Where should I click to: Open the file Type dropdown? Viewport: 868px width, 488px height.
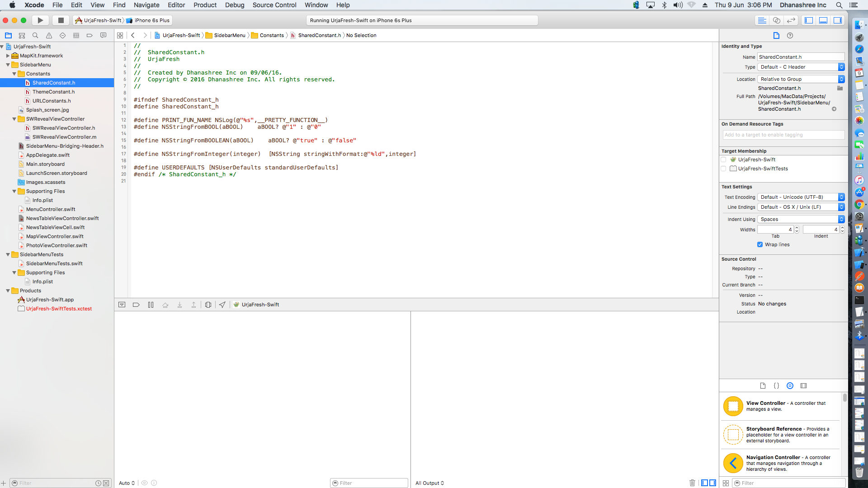(x=801, y=67)
